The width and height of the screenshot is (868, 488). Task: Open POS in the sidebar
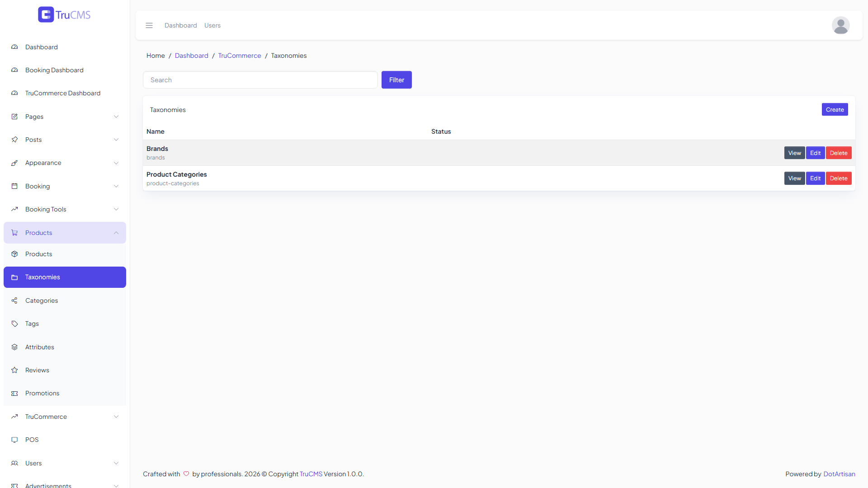[65, 440]
